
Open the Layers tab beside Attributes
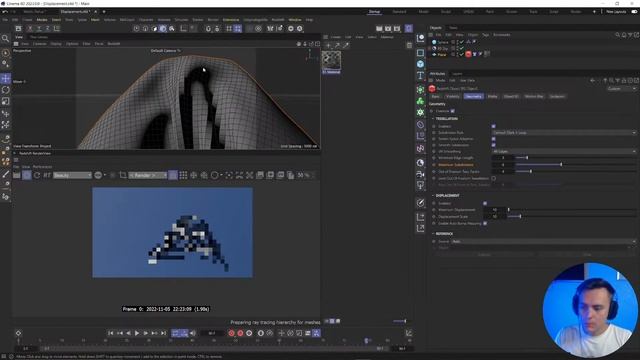click(x=457, y=74)
